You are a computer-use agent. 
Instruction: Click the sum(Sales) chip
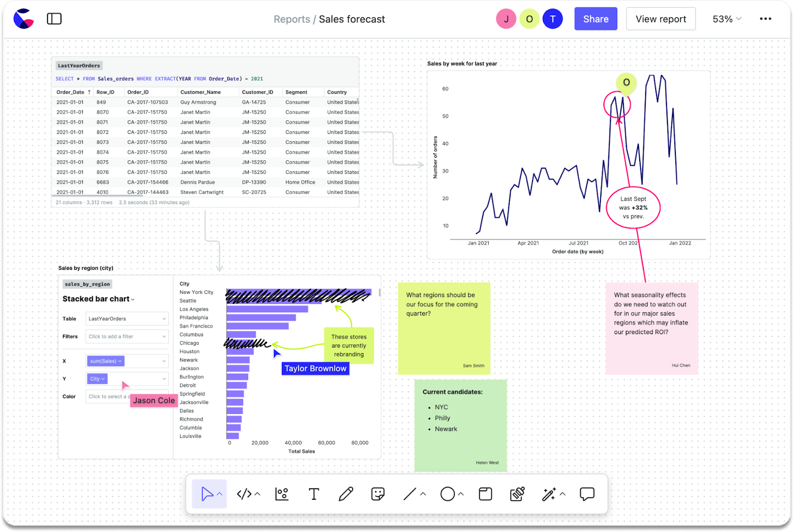[106, 361]
